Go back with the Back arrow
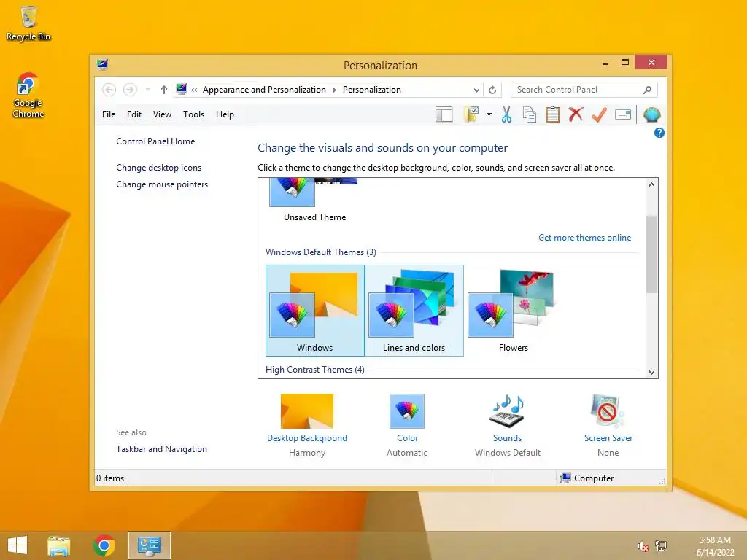The width and height of the screenshot is (747, 560). 109,90
